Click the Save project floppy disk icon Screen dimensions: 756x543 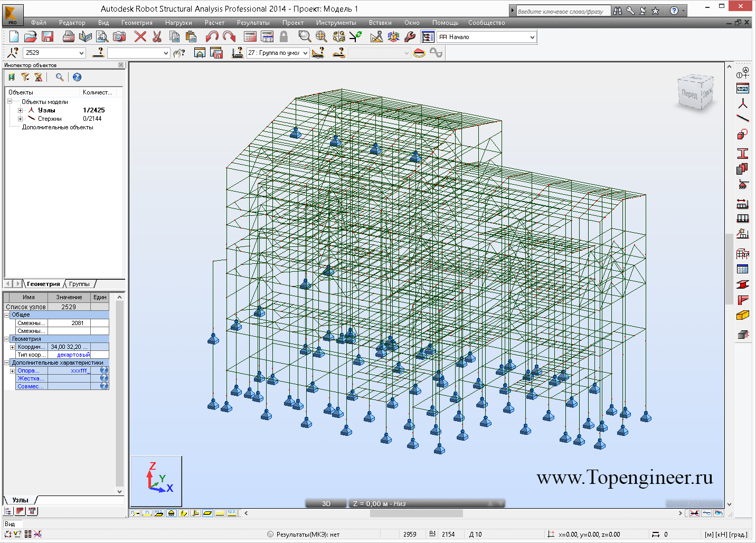(x=48, y=36)
